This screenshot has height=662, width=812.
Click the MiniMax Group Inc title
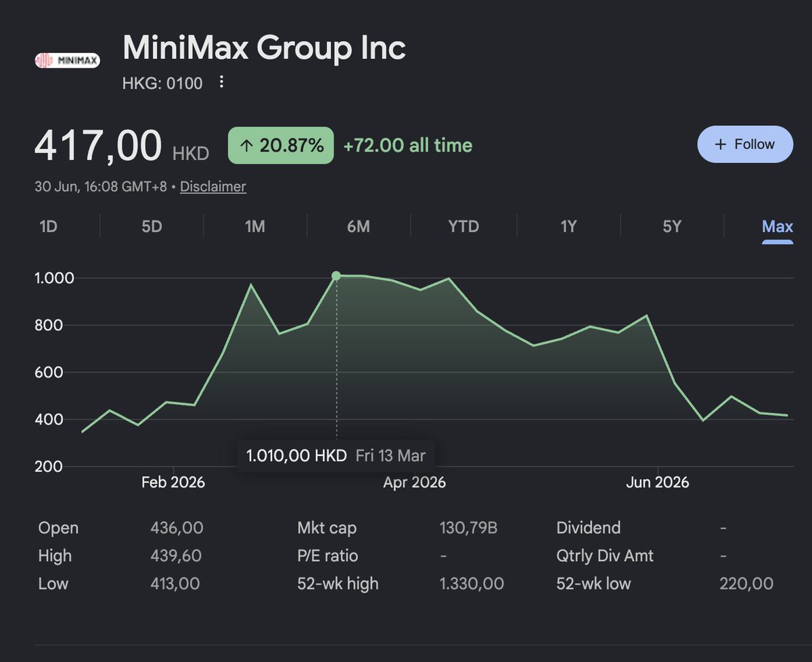click(x=265, y=48)
